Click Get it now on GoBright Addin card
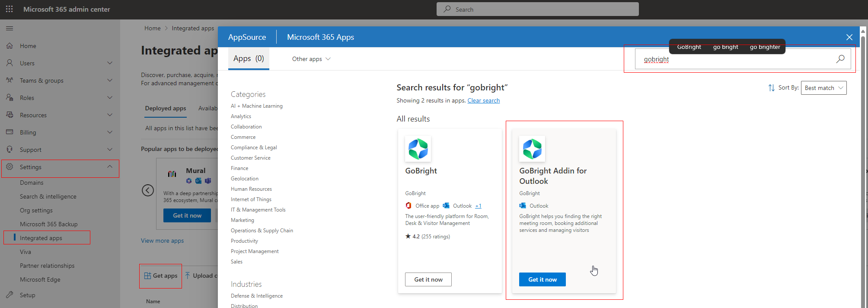The image size is (868, 308). (x=542, y=279)
